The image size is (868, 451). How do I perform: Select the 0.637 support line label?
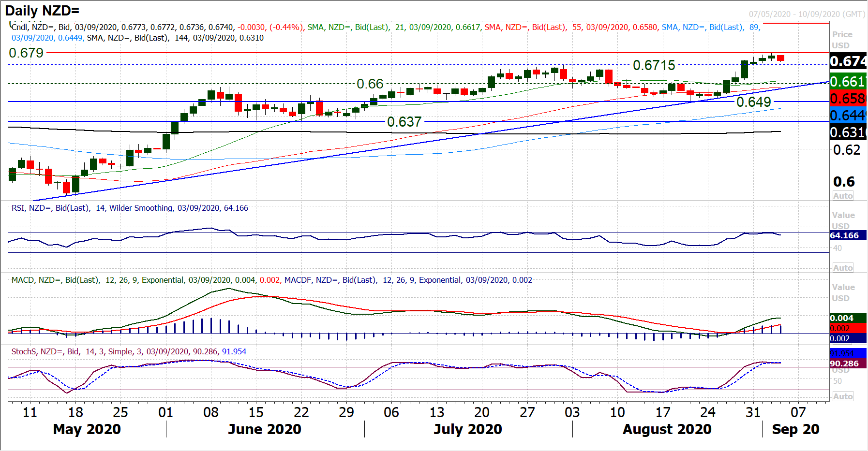(404, 122)
